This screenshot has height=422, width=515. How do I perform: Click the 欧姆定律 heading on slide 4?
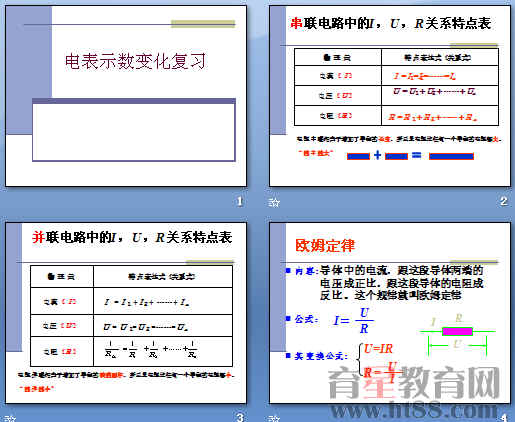[x=325, y=246]
